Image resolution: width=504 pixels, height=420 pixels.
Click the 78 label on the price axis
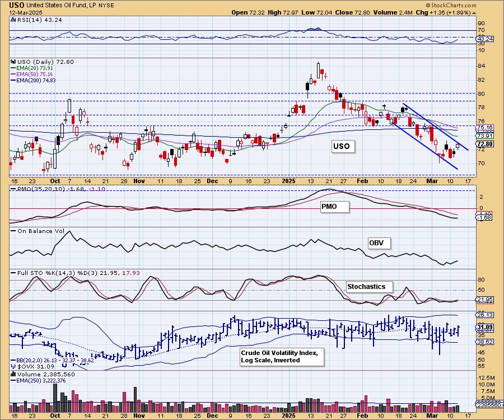click(x=482, y=108)
